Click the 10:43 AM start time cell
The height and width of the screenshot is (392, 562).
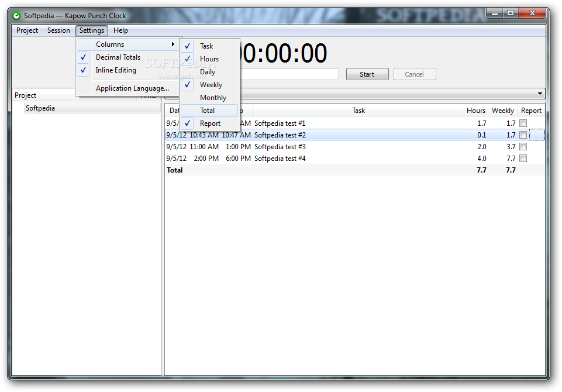click(x=204, y=135)
